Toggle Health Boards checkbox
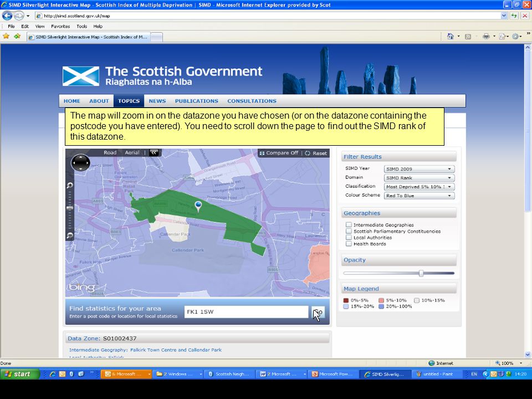The height and width of the screenshot is (399, 532). click(x=349, y=244)
